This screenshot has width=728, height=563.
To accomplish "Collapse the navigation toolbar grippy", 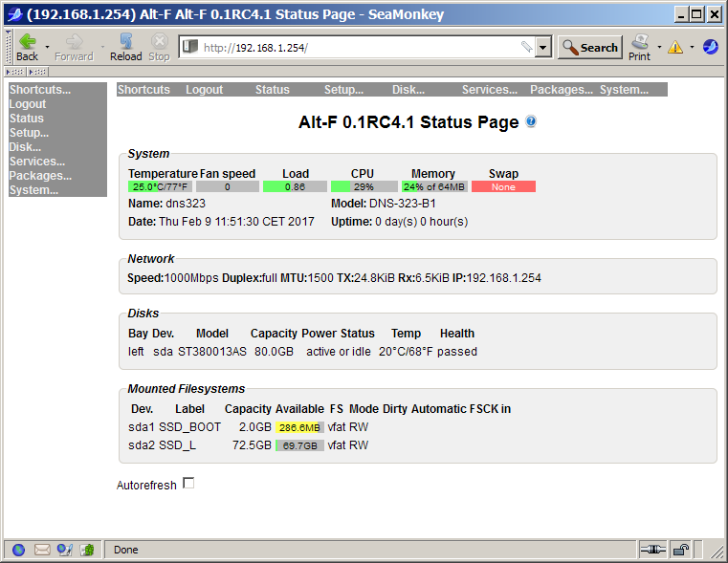I will pos(8,47).
